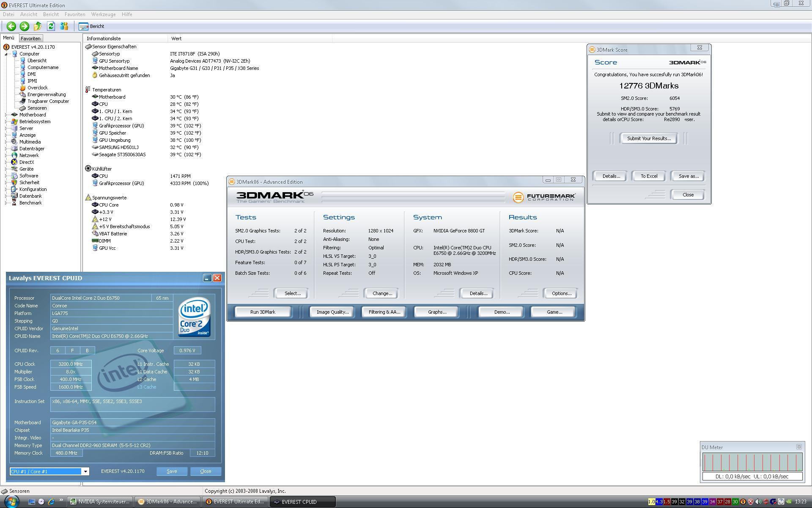Expand the Server tree node
This screenshot has height=508, width=812.
pos(6,128)
